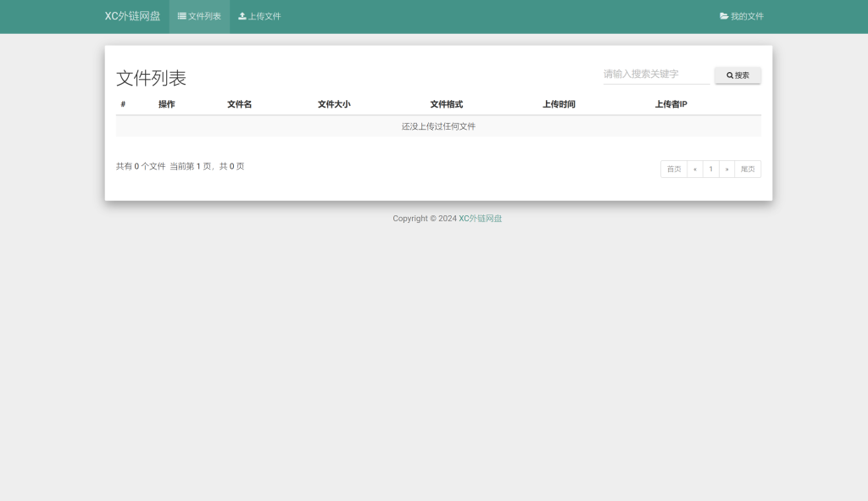
Task: Click the list icon beside 文件列表
Action: point(180,15)
